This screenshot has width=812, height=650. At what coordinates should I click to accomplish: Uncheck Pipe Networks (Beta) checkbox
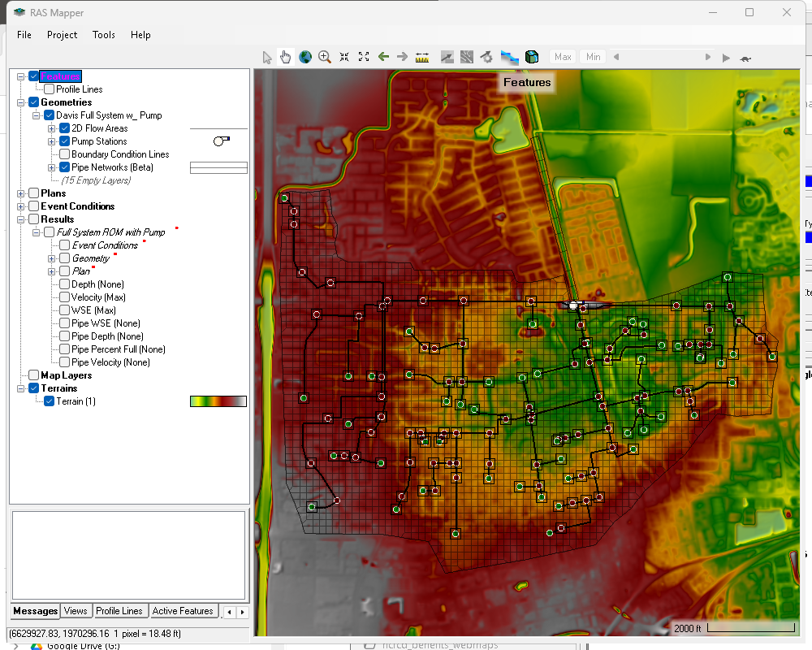[x=65, y=167]
